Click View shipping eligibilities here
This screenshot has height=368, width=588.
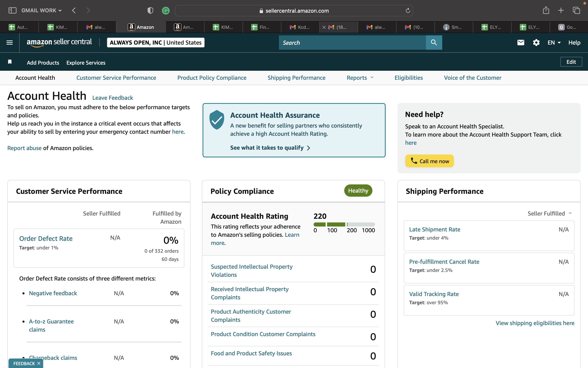click(x=535, y=323)
